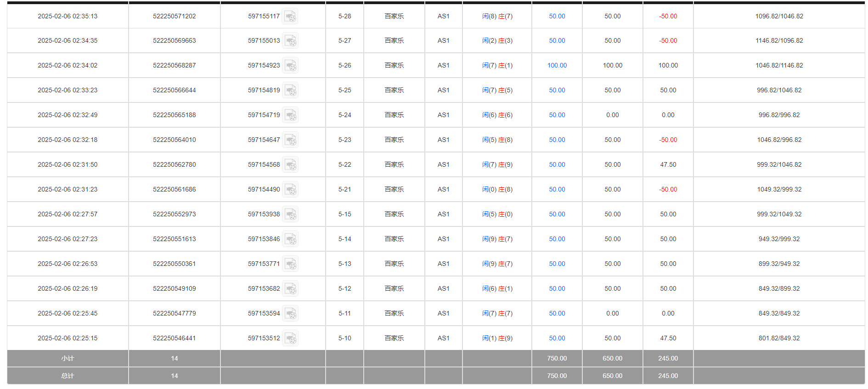
Task: Click the blue 50.00 amount in row 5-10
Action: tap(557, 338)
